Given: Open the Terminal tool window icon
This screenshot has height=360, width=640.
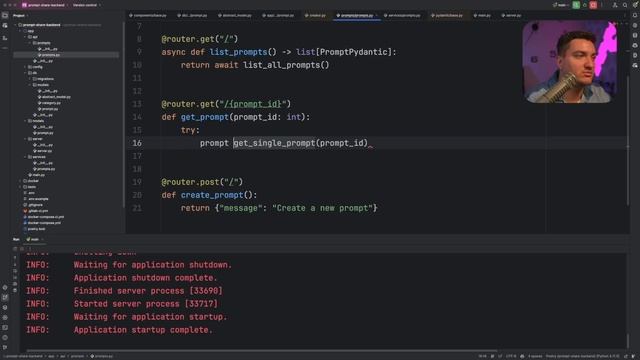Looking at the screenshot, I should click(5, 327).
